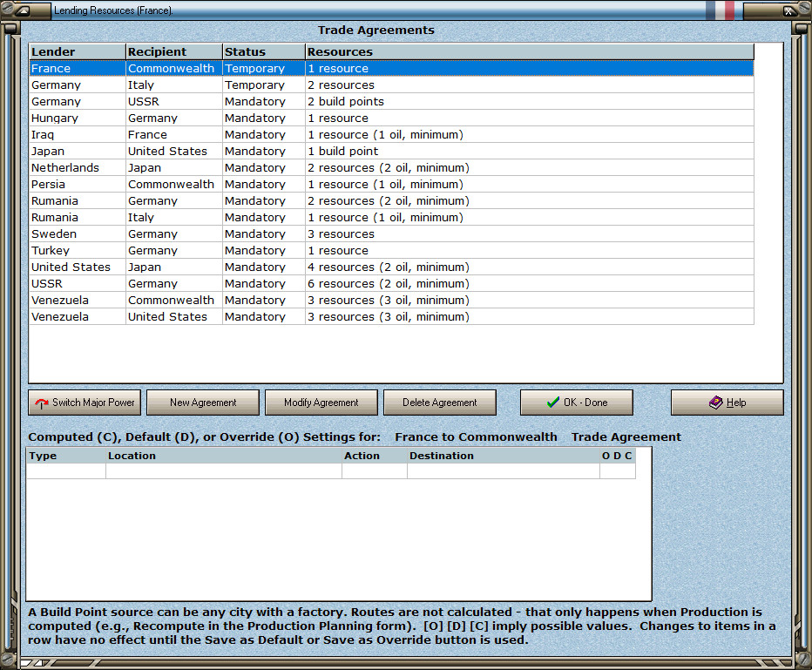Select the Venezuela to Commonwealth agreement
The image size is (812, 670).
click(391, 301)
